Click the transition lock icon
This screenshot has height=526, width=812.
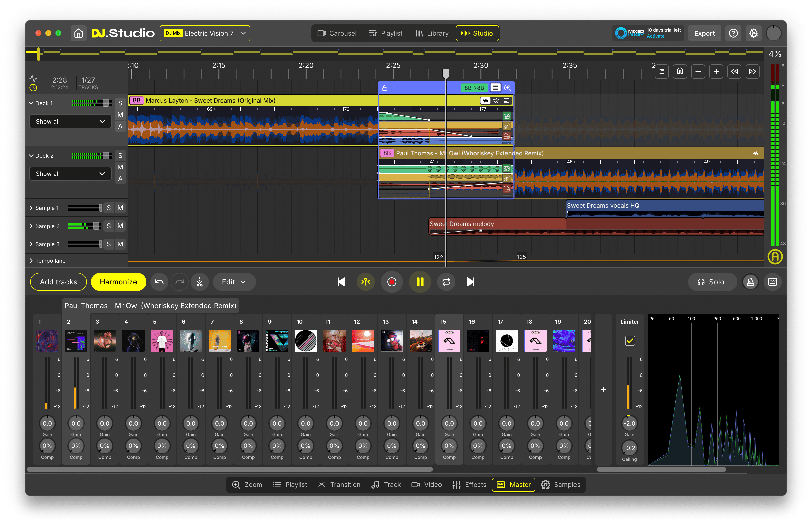385,88
